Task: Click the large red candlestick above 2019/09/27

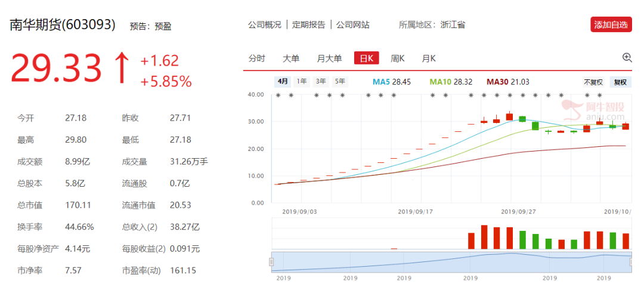Action: [510, 117]
